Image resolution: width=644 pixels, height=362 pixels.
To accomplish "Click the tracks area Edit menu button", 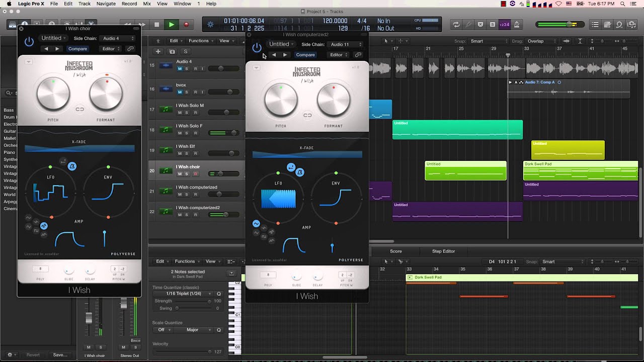I will point(176,41).
